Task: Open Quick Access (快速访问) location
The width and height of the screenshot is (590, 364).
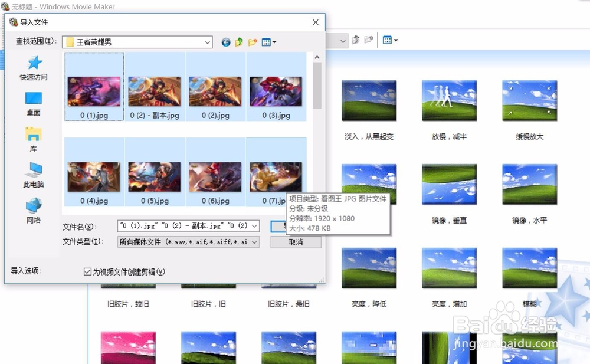Action: [34, 68]
